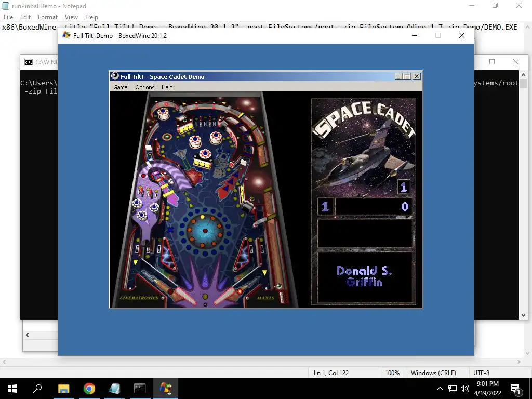Open Notepad's File menu
532x399 pixels.
tap(8, 17)
